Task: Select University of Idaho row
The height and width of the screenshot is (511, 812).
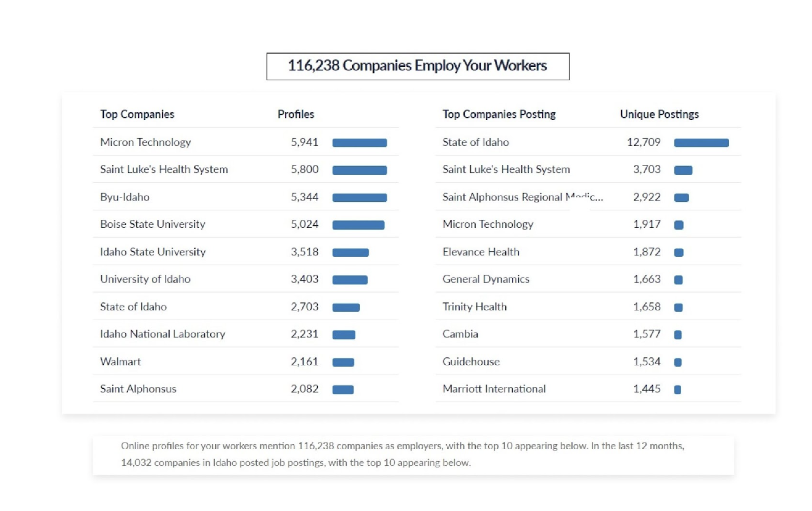Action: click(x=145, y=279)
